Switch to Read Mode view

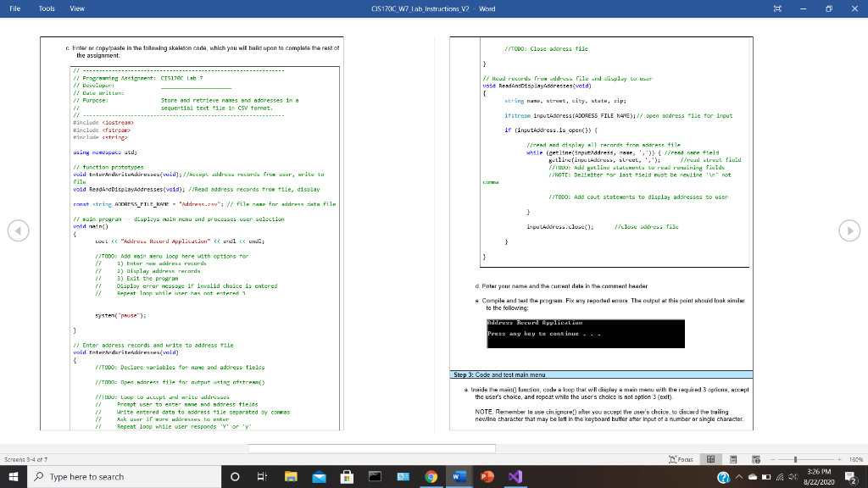pos(711,459)
